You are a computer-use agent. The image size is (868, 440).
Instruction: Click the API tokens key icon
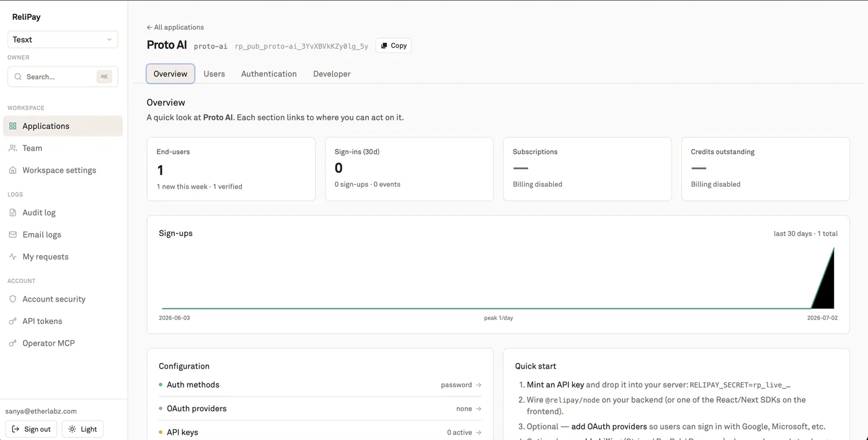point(12,321)
